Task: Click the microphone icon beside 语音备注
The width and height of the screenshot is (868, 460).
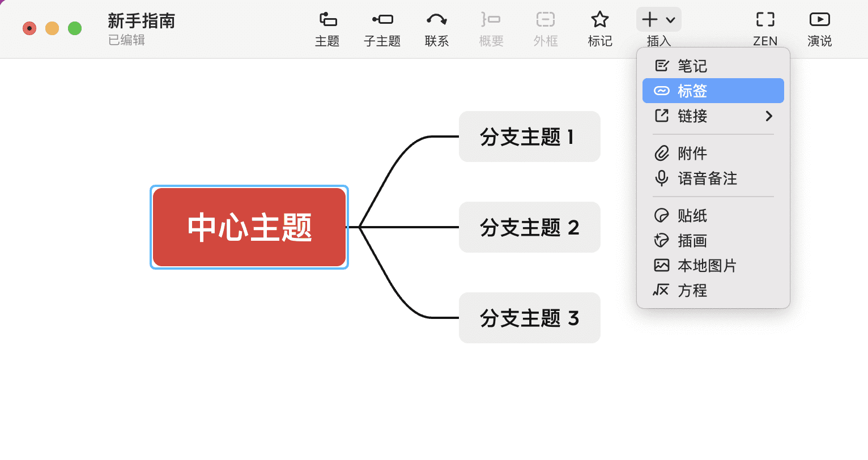Action: pyautogui.click(x=662, y=178)
